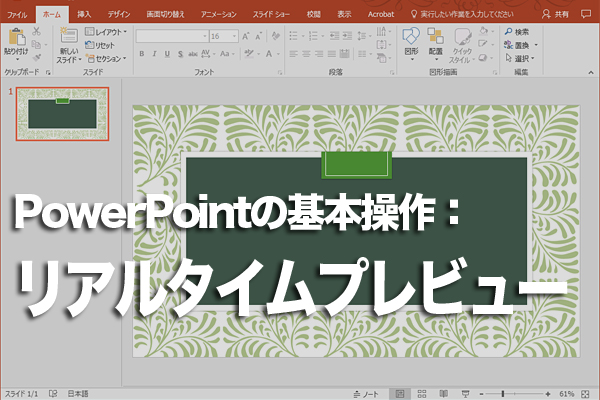Open the Design (デザイン) tab

[x=118, y=15]
